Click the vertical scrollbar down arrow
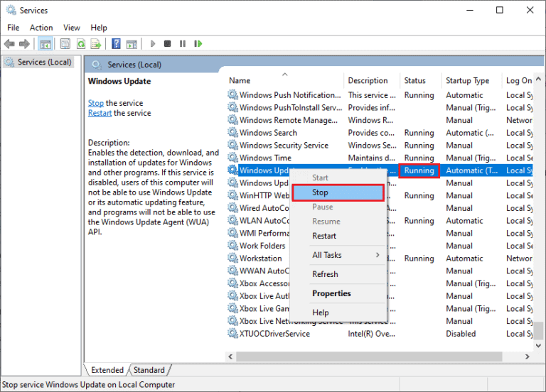Screen dimensions: 546x392 (x=538, y=345)
